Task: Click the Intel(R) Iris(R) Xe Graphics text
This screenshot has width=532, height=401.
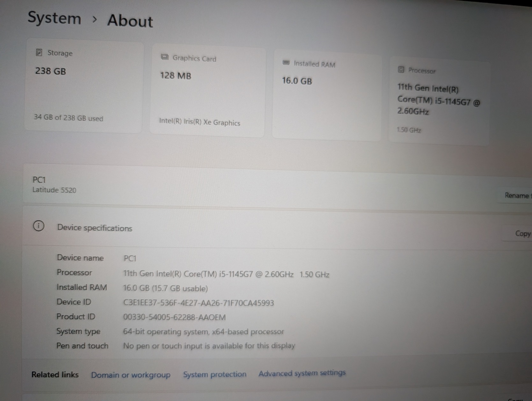Action: 200,122
